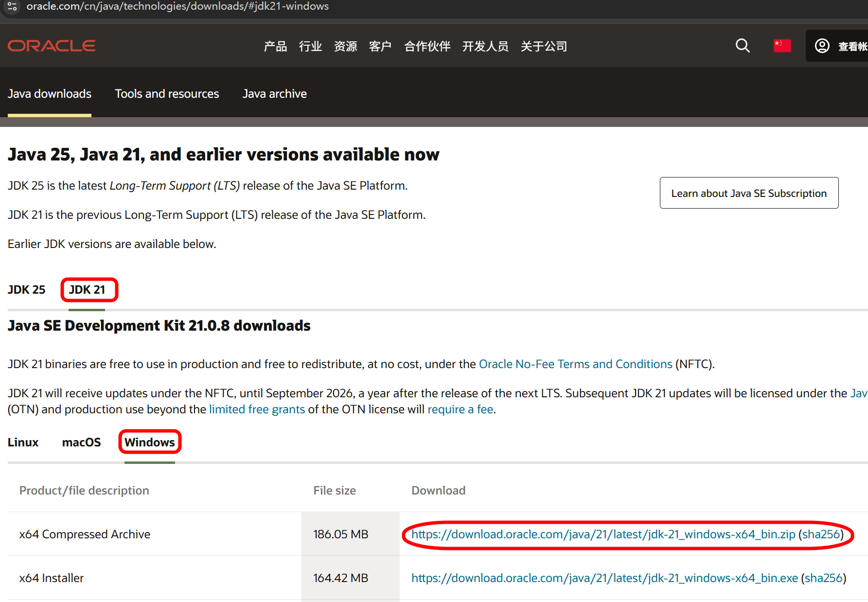868x602 pixels.
Task: Click the China flag country selector
Action: tap(782, 46)
